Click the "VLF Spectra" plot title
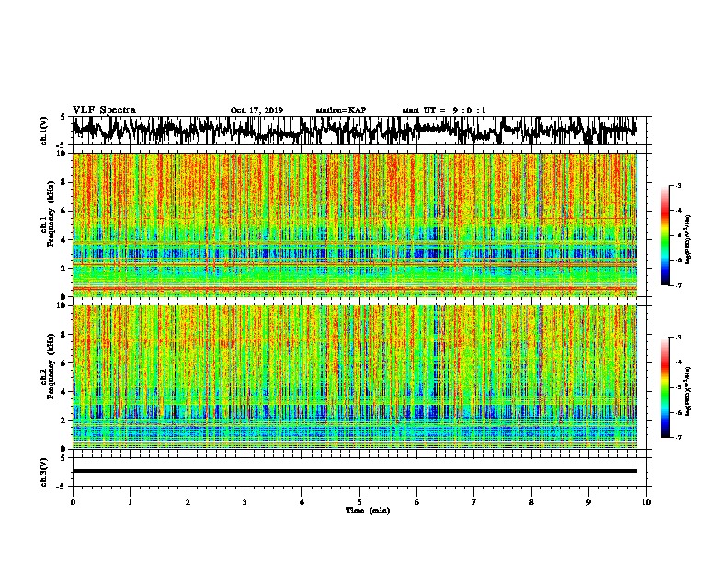Screen dimensions: 728x563 coord(104,109)
